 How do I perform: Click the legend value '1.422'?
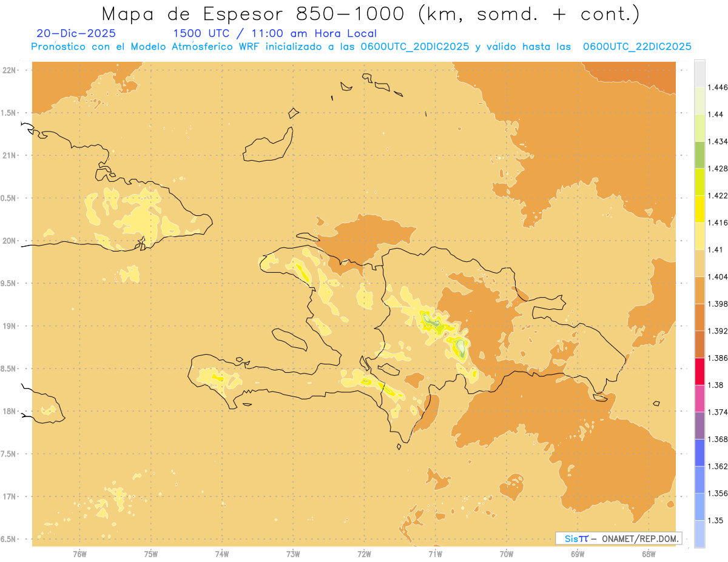click(x=718, y=195)
